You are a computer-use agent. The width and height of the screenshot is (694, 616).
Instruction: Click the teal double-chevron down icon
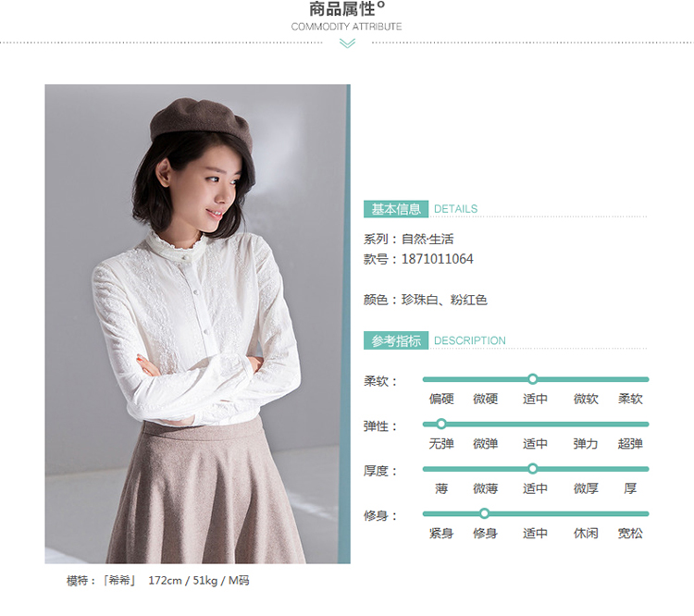point(347,43)
